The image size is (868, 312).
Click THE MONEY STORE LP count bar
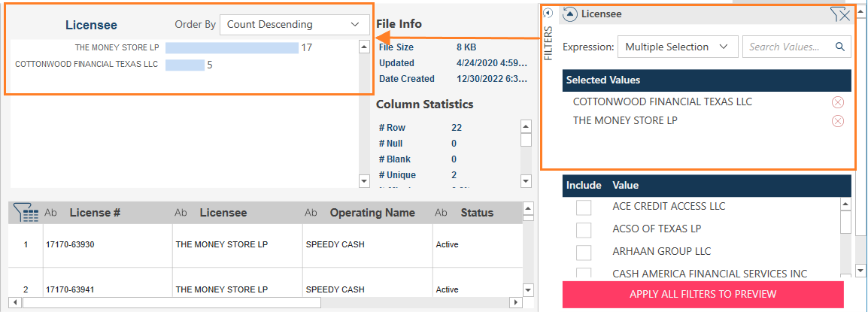pyautogui.click(x=232, y=48)
